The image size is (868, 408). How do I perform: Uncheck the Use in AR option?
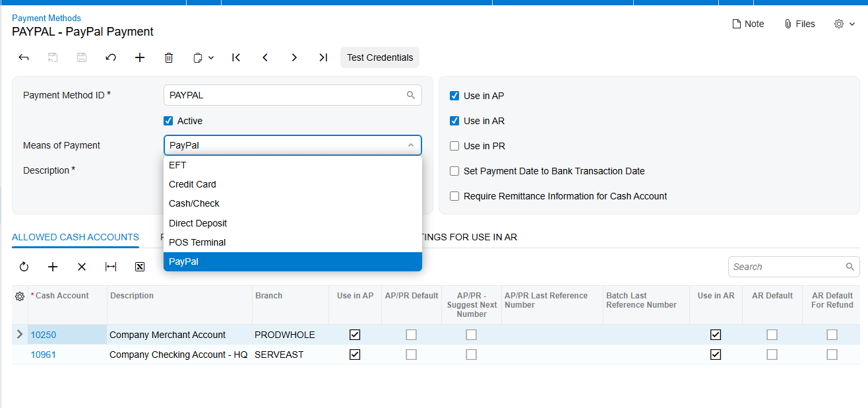point(454,121)
